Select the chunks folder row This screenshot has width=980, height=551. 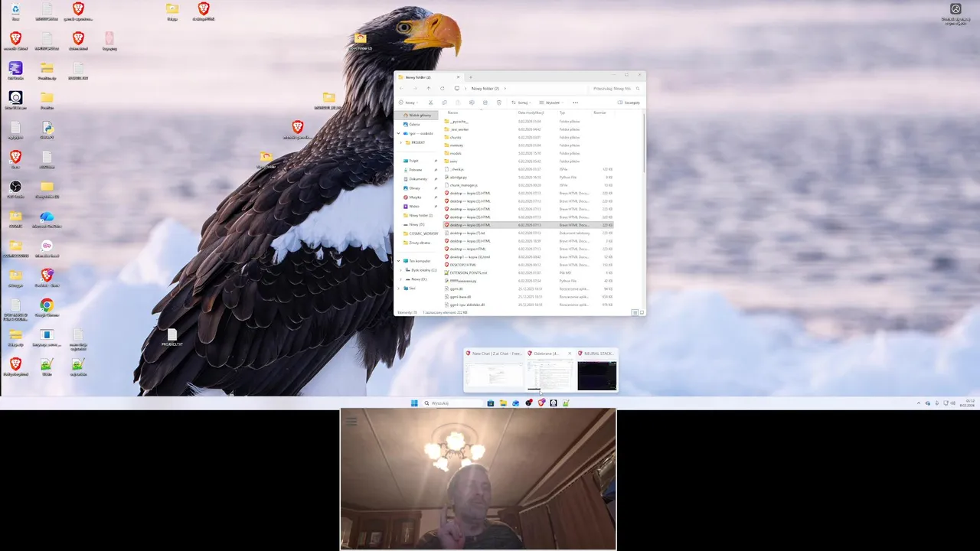528,137
